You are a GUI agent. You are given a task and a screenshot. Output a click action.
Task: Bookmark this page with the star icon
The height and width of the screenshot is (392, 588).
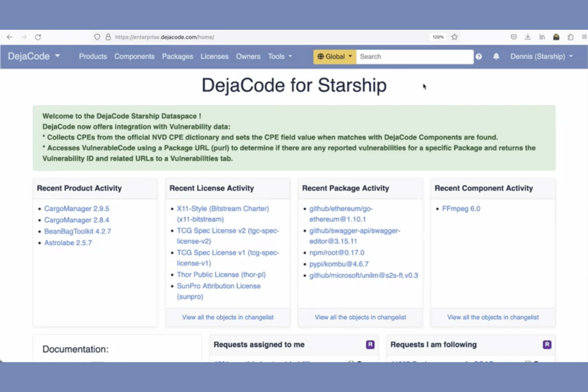click(455, 37)
